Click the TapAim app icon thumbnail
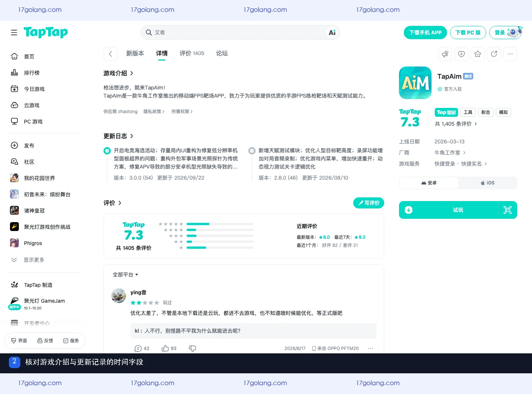This screenshot has height=394, width=532. 415,83
